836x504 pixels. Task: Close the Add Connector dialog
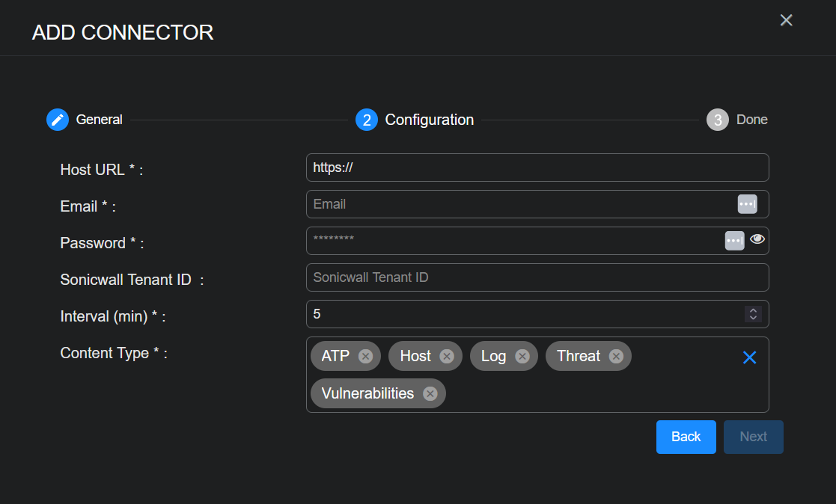pos(786,20)
